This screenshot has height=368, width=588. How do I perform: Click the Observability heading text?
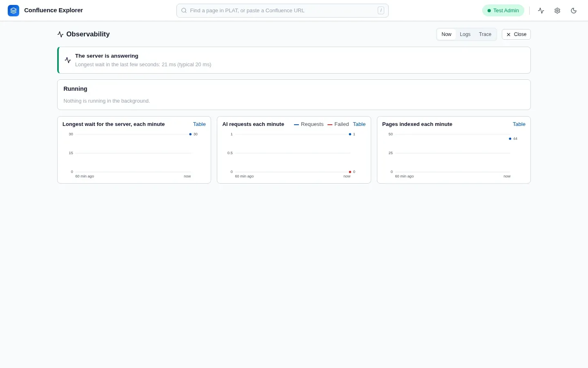pyautogui.click(x=88, y=34)
